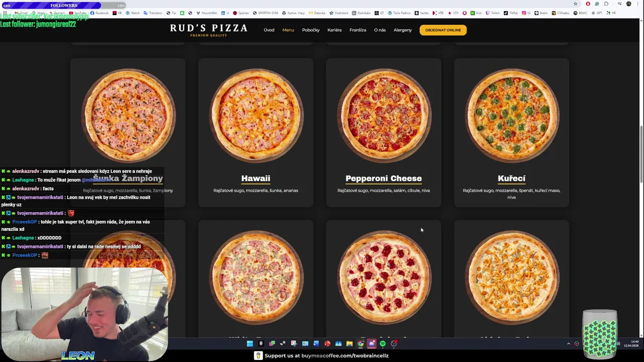
Task: Open the YouTube bookmark
Action: click(77, 13)
